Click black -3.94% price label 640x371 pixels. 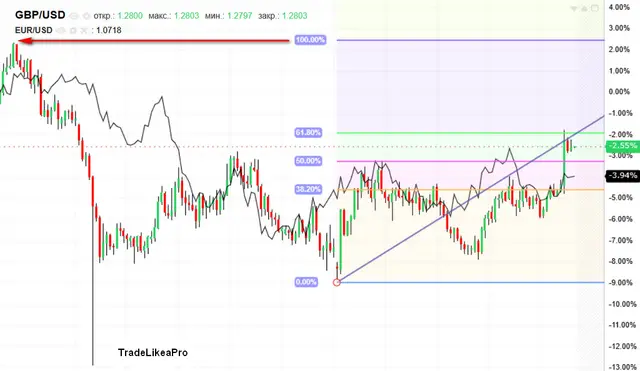[x=622, y=176]
